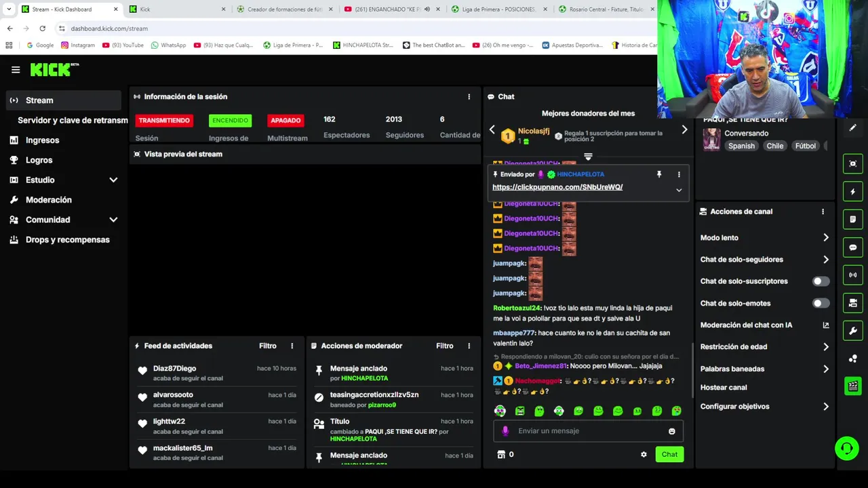The width and height of the screenshot is (868, 488).
Task: Open Ingresos in sidebar
Action: coord(42,140)
